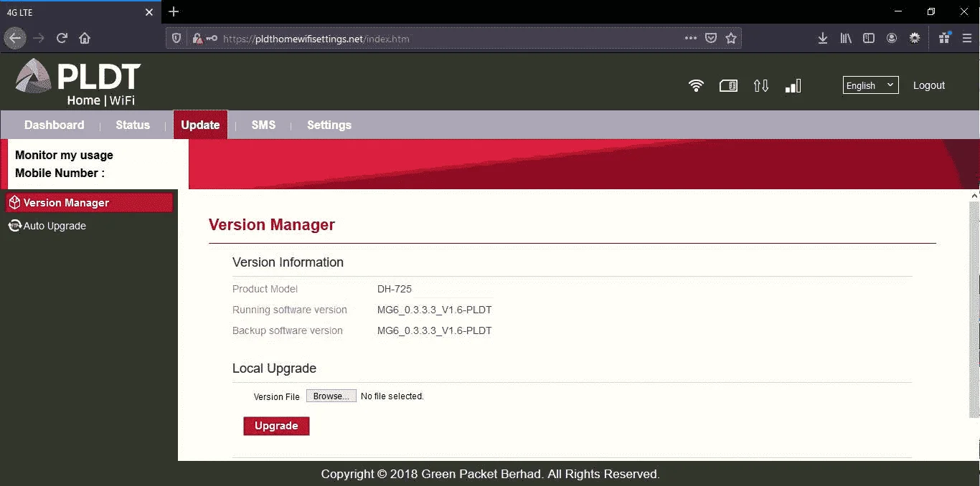Click the Firefox back arrow button

point(15,38)
